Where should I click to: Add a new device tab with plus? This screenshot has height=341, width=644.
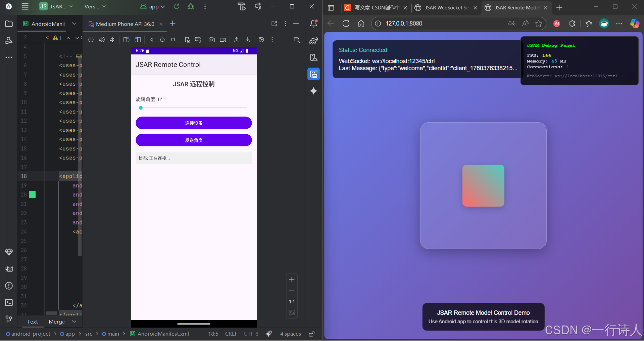(172, 24)
